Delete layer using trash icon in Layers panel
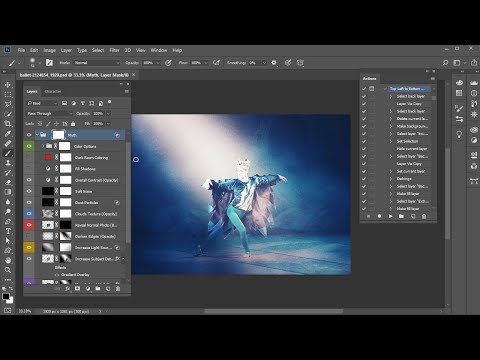The width and height of the screenshot is (480, 360). (118, 289)
